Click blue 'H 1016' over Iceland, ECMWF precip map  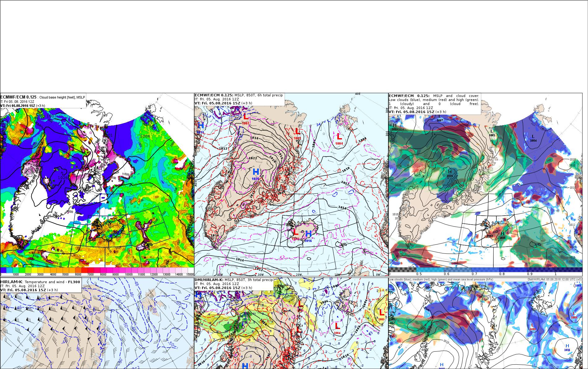[308, 236]
